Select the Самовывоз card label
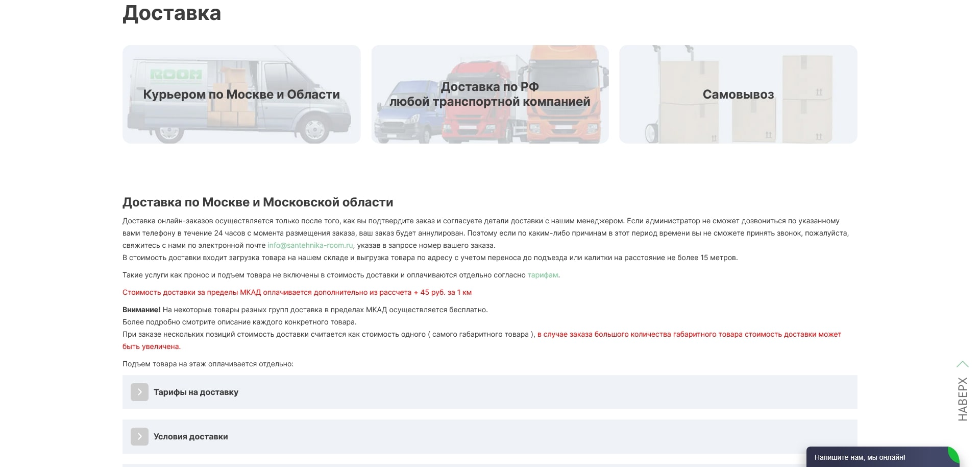The width and height of the screenshot is (980, 467). tap(738, 95)
